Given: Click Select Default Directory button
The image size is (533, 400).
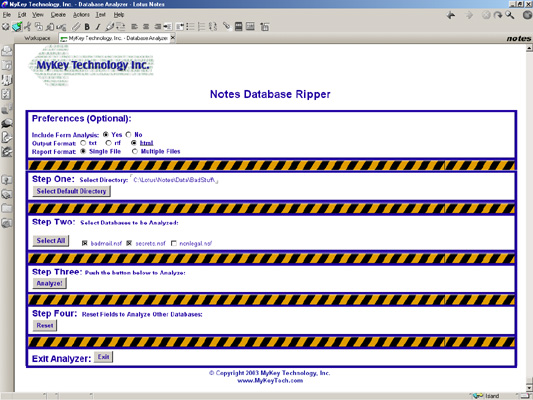Looking at the screenshot, I should (x=71, y=191).
